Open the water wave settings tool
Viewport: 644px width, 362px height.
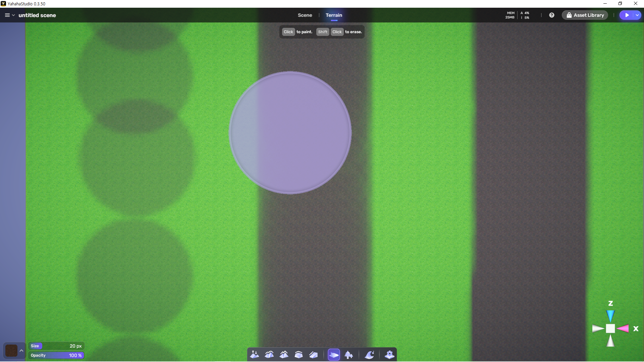369,355
